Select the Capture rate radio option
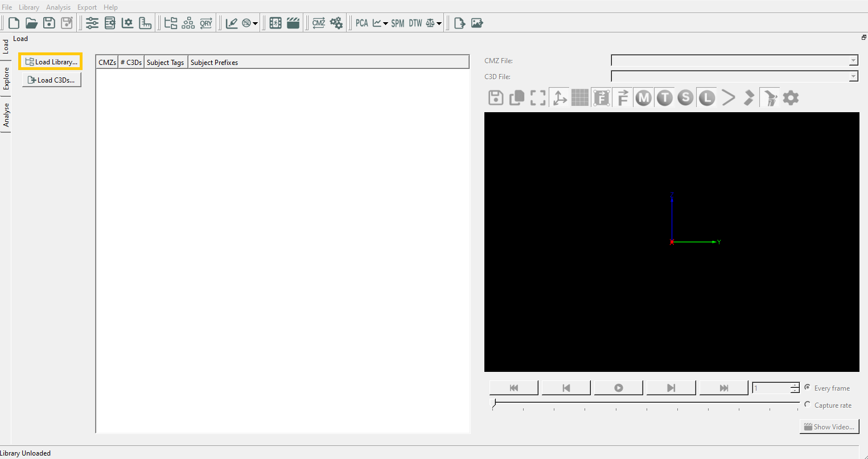This screenshot has height=459, width=868. (x=807, y=404)
